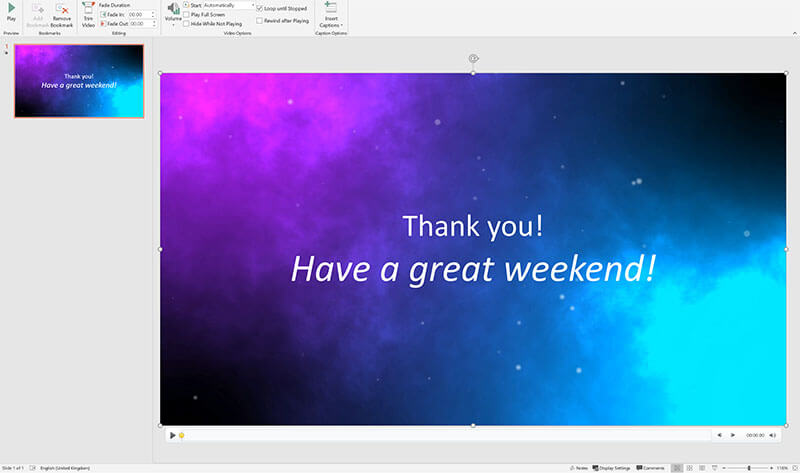Click the Fade Out duration field
800x473 pixels.
(141, 24)
